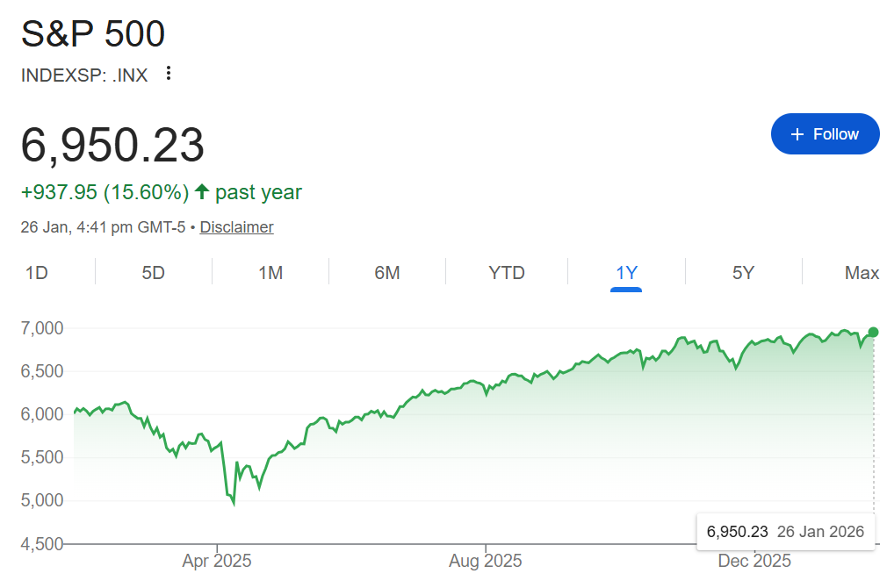Show the Max historical chart range

(x=862, y=273)
